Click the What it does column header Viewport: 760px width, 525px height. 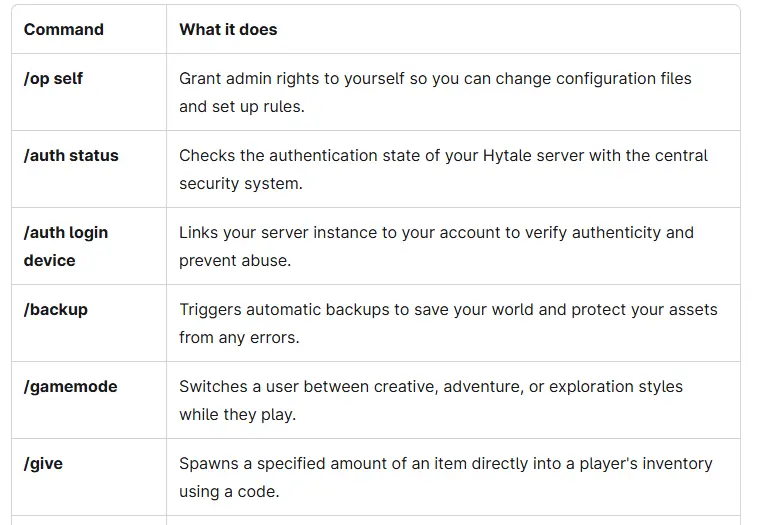point(228,29)
